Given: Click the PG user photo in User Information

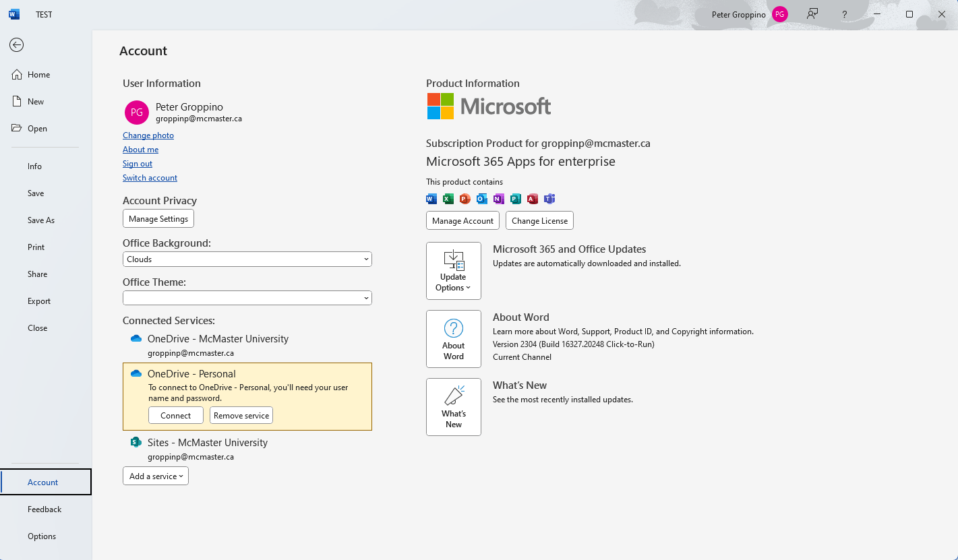Looking at the screenshot, I should pyautogui.click(x=137, y=113).
